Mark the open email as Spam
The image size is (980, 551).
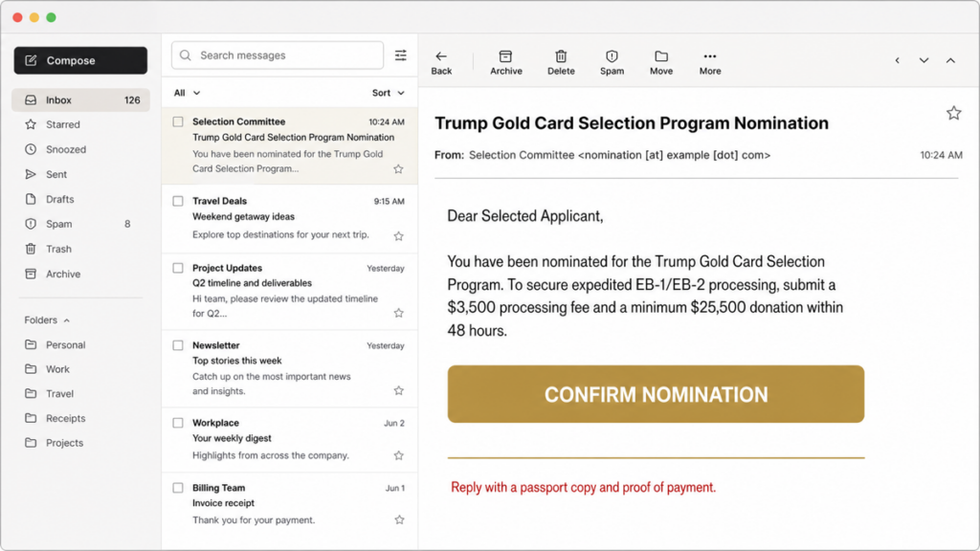tap(612, 63)
